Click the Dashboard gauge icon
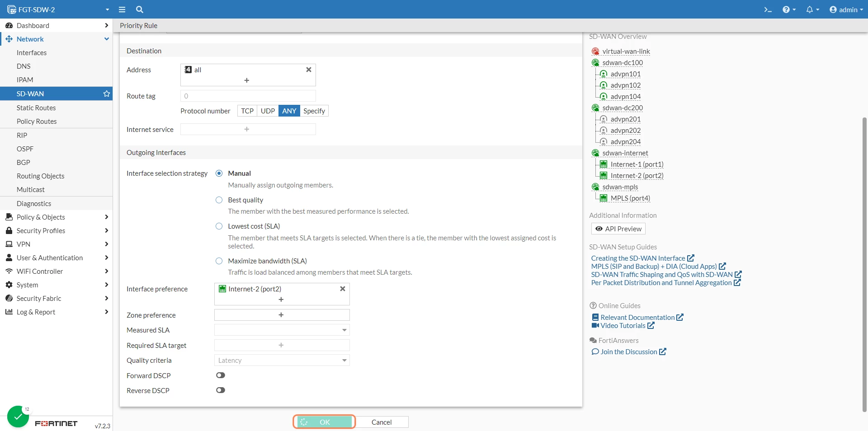868x431 pixels. (x=9, y=25)
